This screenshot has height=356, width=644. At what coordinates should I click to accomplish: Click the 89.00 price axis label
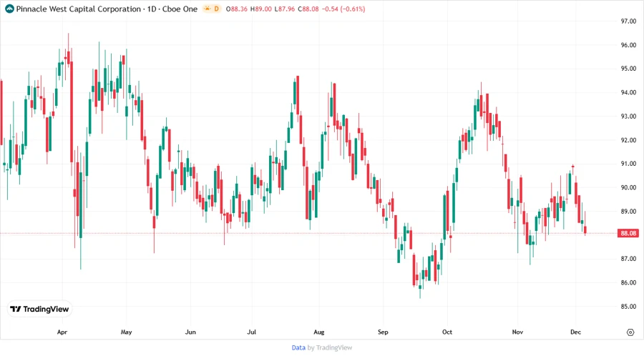[x=628, y=211]
